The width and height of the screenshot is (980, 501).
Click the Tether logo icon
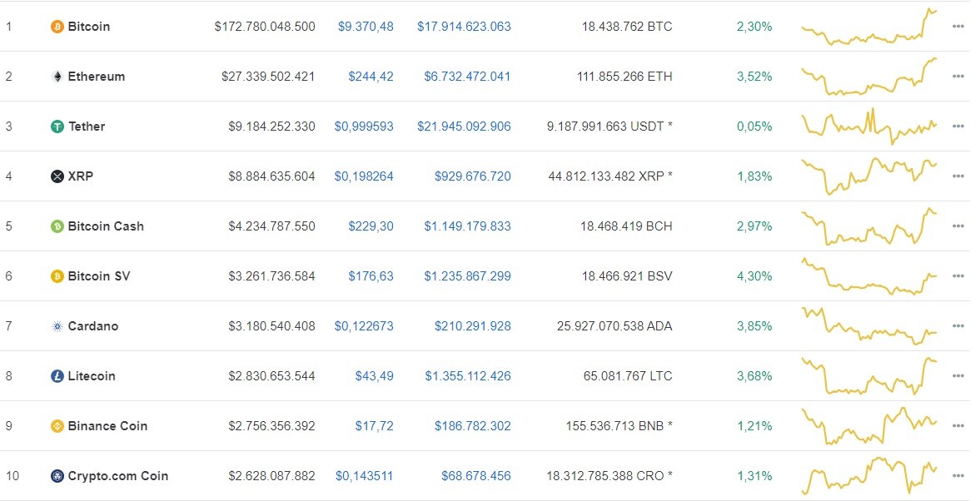pyautogui.click(x=56, y=126)
